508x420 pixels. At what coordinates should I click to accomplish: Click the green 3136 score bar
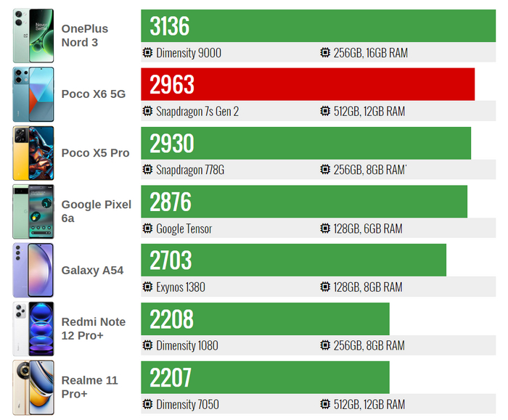click(x=318, y=26)
